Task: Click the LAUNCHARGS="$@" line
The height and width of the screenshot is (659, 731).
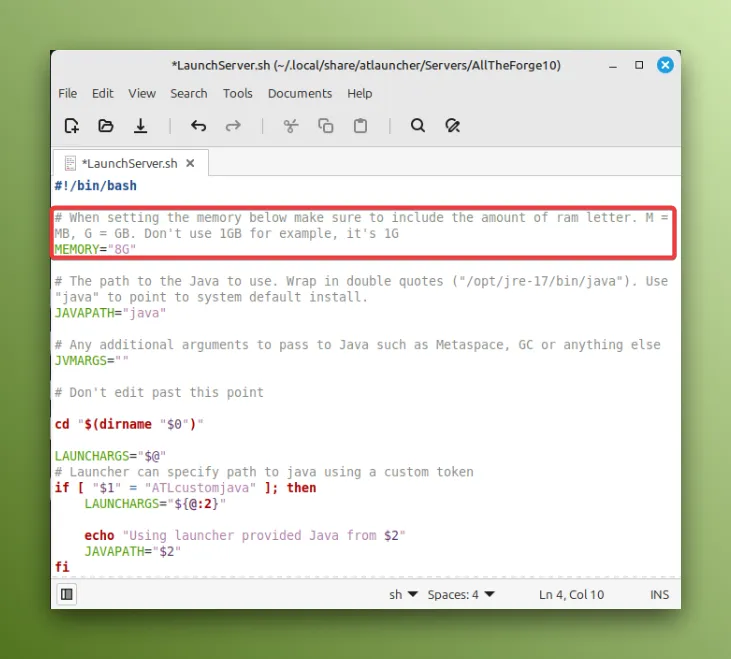Action: point(110,456)
